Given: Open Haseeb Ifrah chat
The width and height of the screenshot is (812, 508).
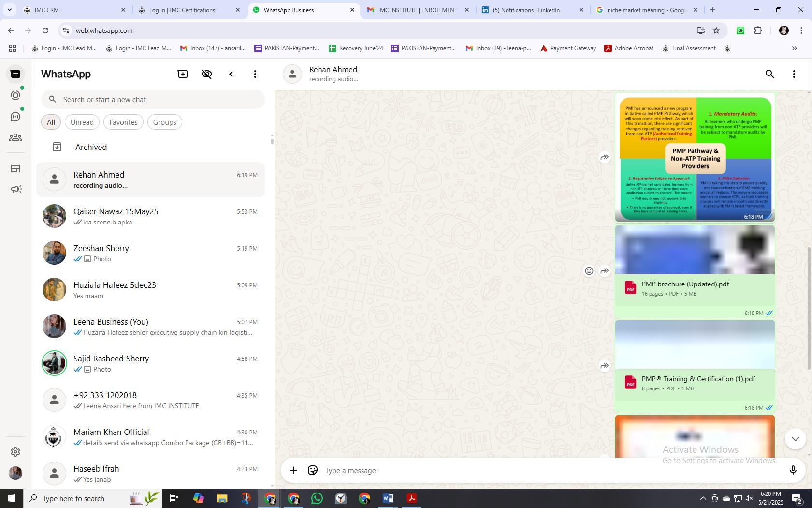Looking at the screenshot, I should pyautogui.click(x=151, y=474).
